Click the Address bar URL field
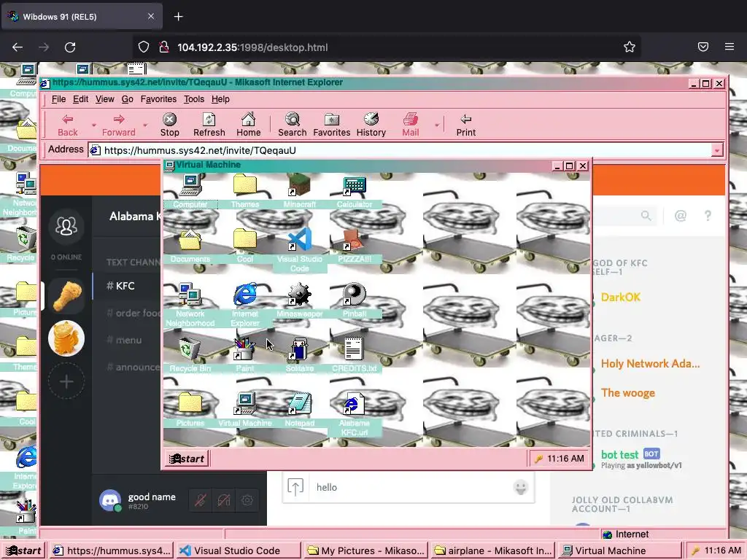Viewport: 747px width, 560px height. pos(400,150)
